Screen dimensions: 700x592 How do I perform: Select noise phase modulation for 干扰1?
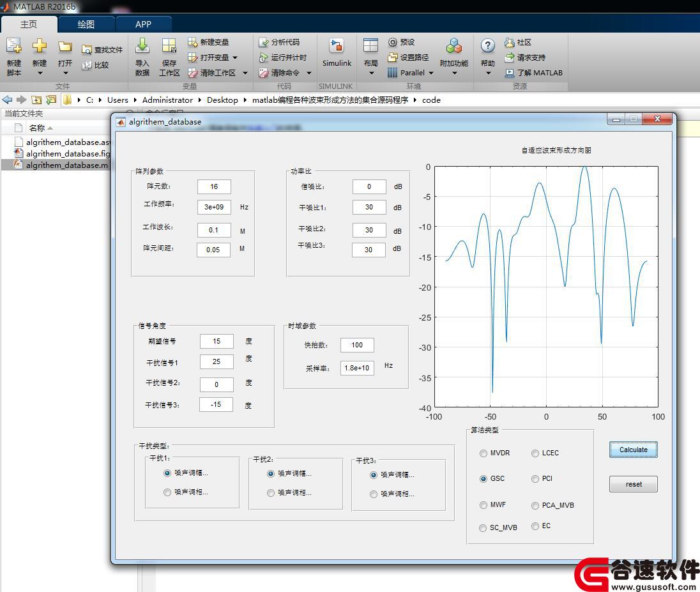167,492
